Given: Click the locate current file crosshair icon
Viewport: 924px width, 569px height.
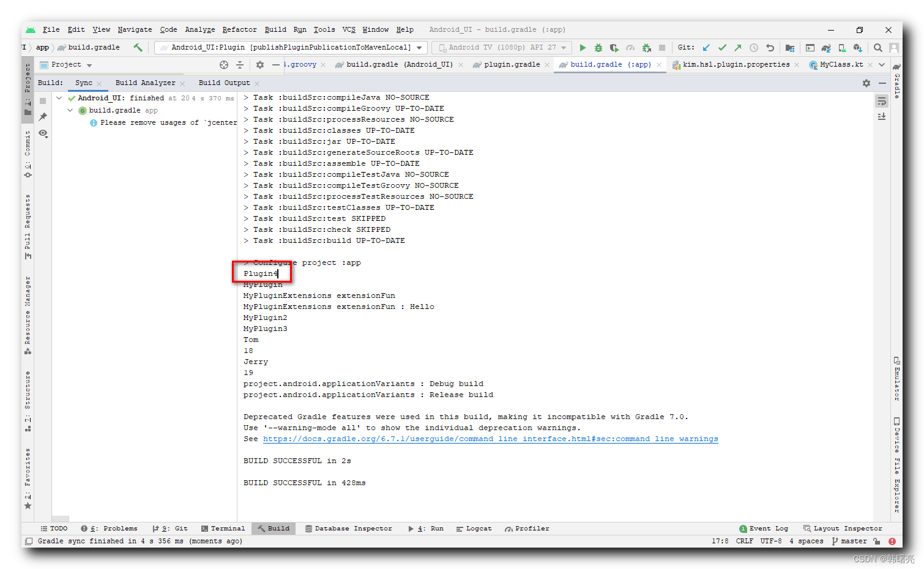Looking at the screenshot, I should tap(224, 65).
